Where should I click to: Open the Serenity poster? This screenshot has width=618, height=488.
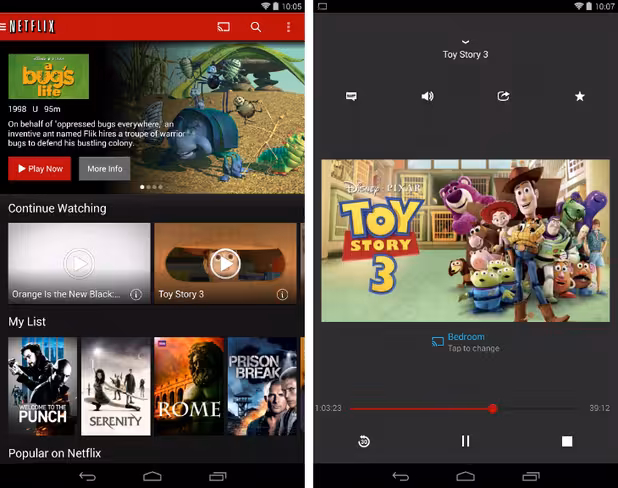pos(116,386)
